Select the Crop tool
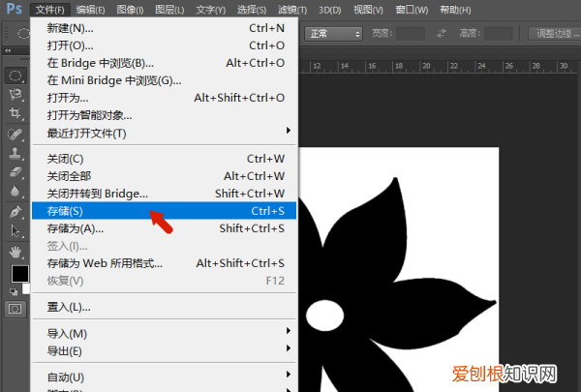This screenshot has height=392, width=581. point(15,112)
